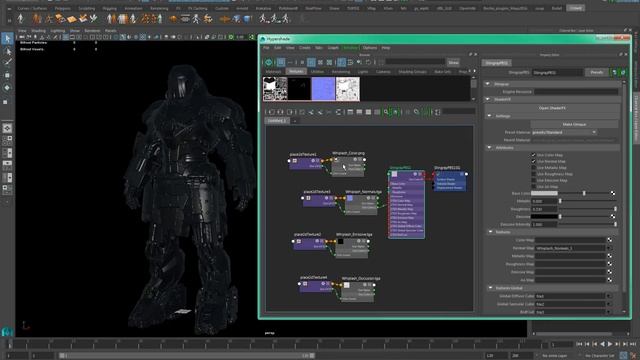Collapse the Attributes section
Image resolution: width=640 pixels, height=360 pixels.
(x=489, y=147)
